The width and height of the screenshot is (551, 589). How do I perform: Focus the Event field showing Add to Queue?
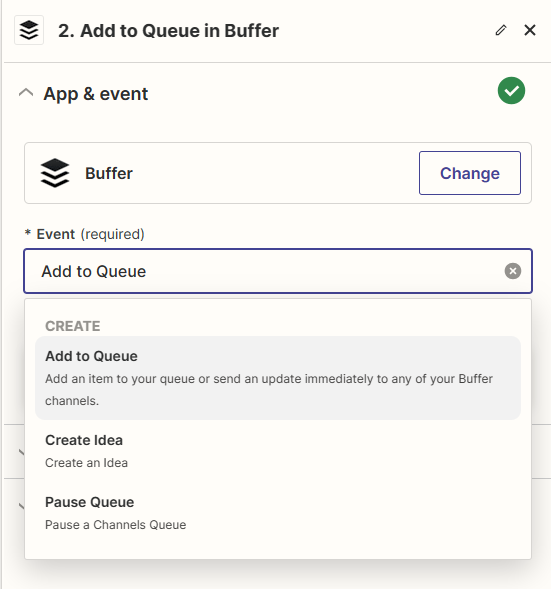coord(278,271)
